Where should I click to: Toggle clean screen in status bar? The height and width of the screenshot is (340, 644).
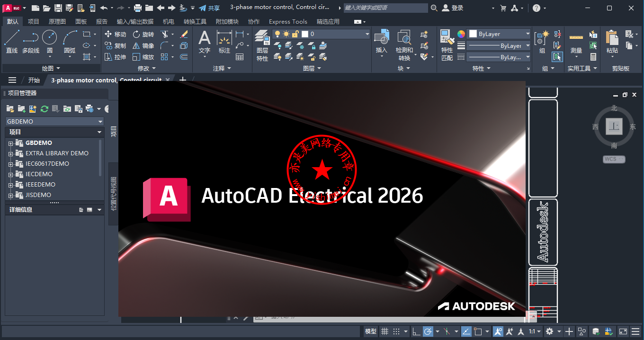(624, 331)
